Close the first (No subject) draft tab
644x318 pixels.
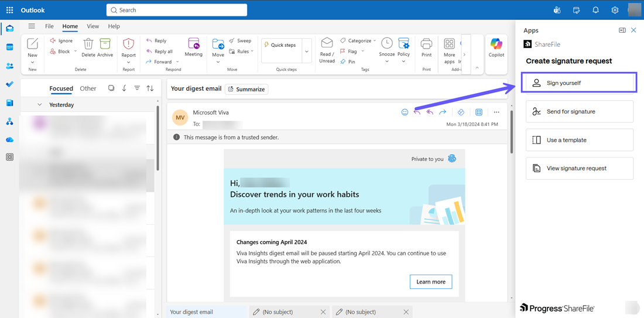click(323, 312)
